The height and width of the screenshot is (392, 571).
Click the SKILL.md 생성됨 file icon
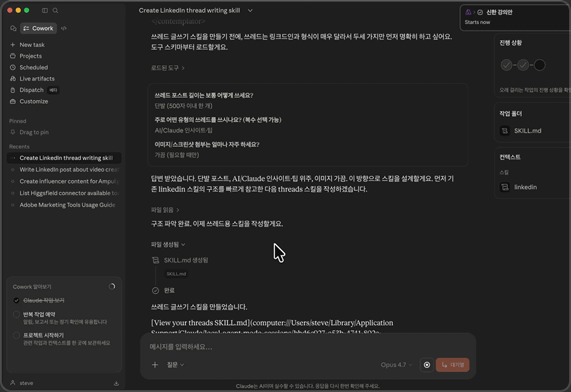coord(156,260)
